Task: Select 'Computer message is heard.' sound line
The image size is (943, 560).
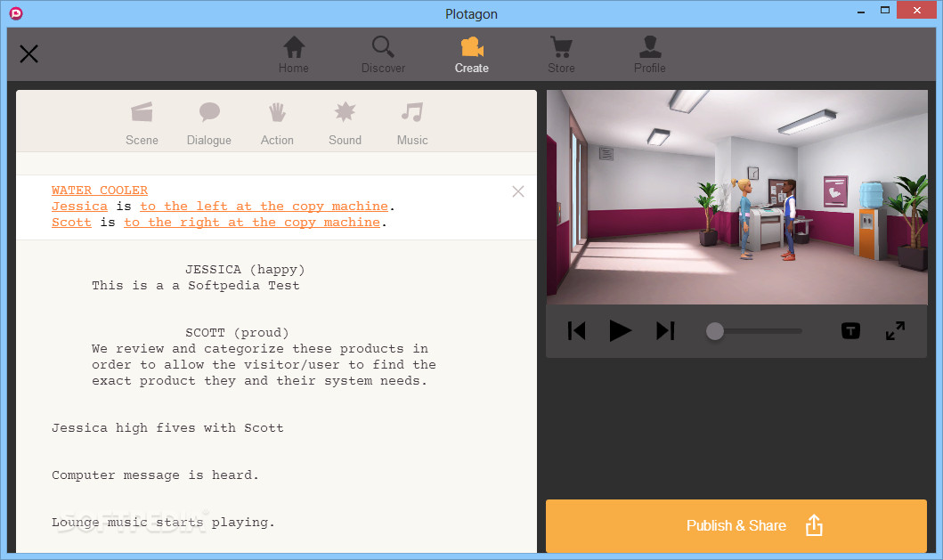Action: tap(155, 475)
